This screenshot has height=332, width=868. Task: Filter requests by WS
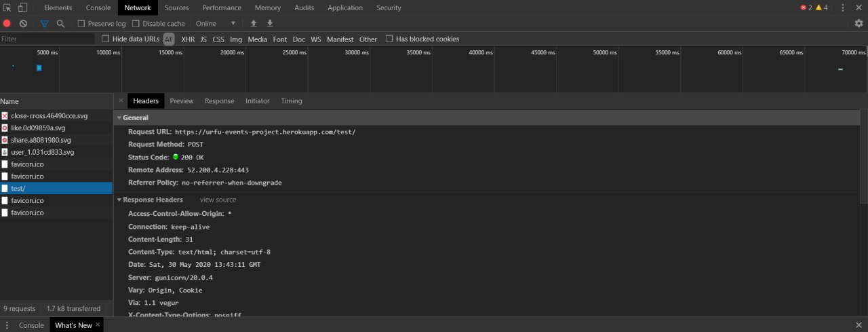tap(316, 39)
